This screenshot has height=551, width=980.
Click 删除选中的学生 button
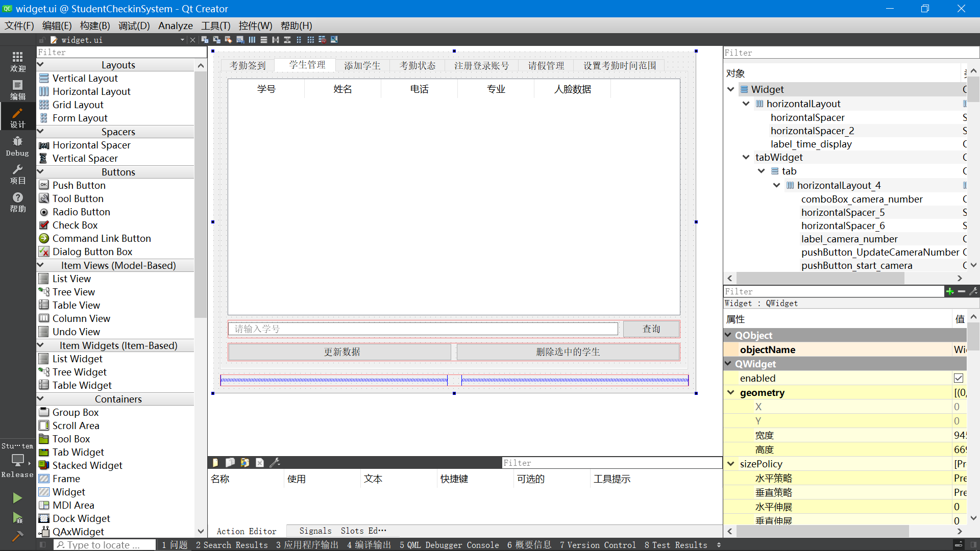click(568, 352)
